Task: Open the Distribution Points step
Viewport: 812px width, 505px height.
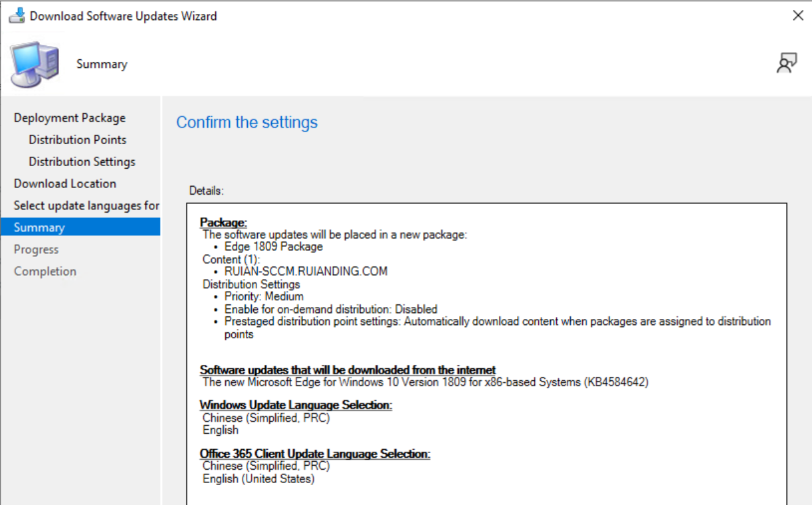Action: click(x=78, y=140)
